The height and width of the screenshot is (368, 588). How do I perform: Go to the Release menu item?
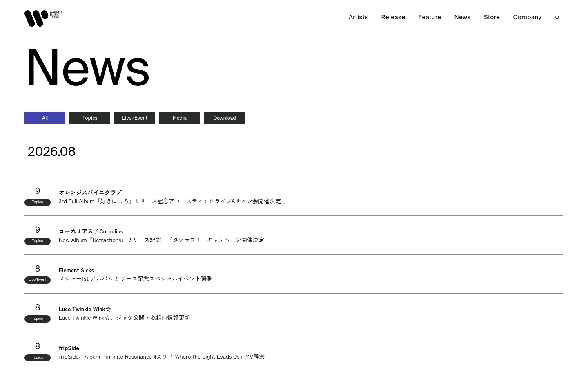coord(393,17)
